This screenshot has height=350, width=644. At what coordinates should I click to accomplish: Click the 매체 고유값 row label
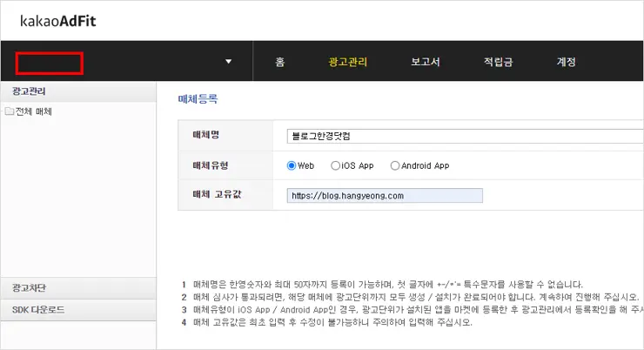coord(217,194)
